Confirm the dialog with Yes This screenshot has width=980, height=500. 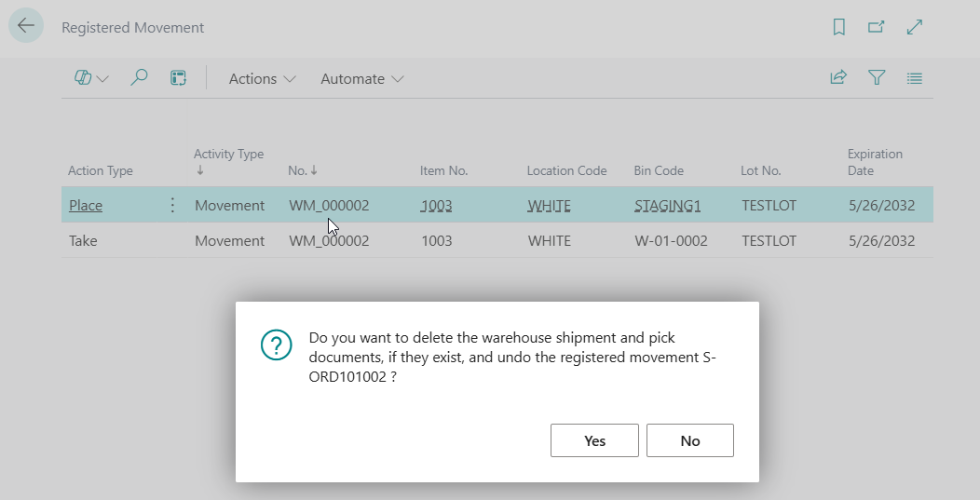point(594,440)
